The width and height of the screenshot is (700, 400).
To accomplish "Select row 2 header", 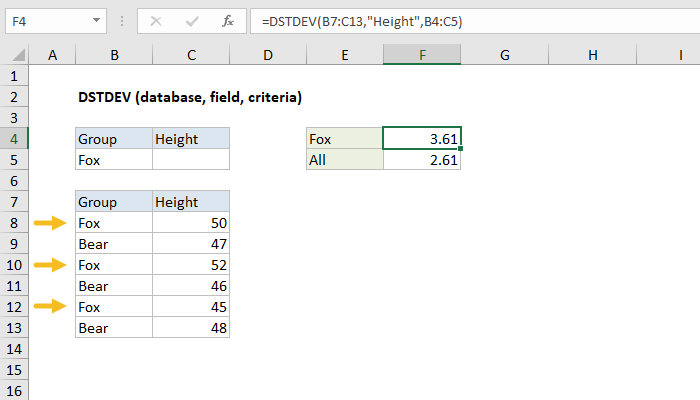I will click(x=14, y=97).
